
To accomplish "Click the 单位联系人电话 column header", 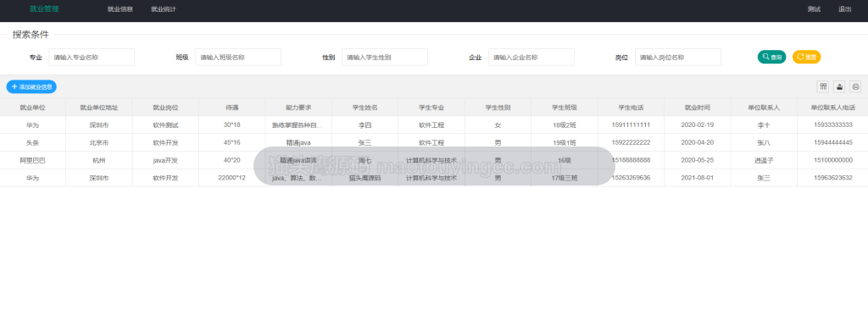I will [x=833, y=108].
